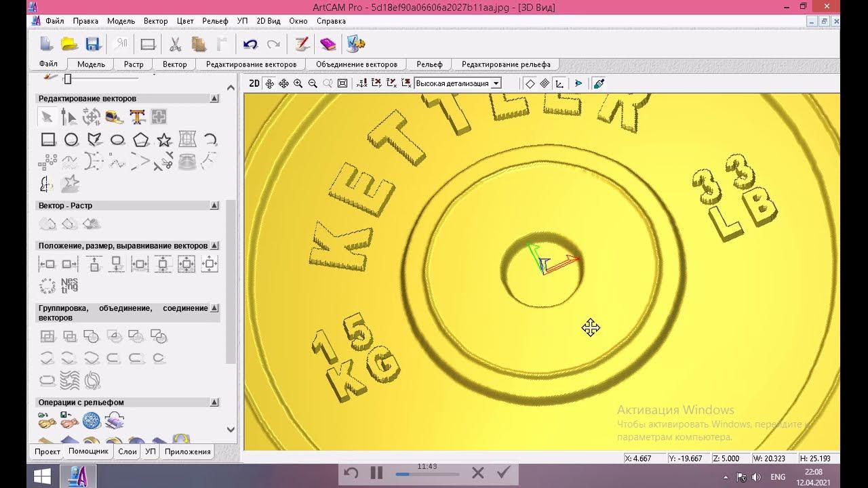This screenshot has width=868, height=488.
Task: Toggle the origin axes display button
Action: point(559,83)
